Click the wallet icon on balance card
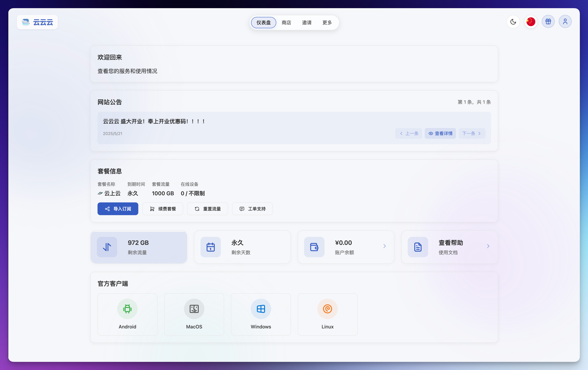 tap(314, 247)
